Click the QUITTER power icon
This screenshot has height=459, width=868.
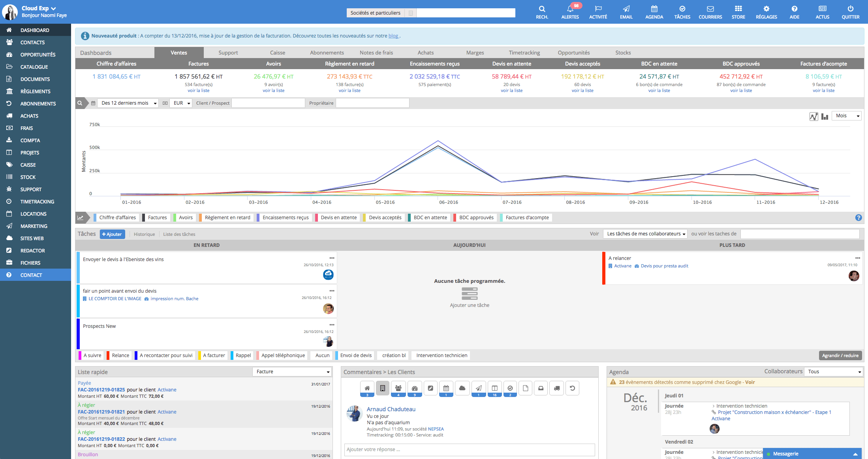pos(851,12)
